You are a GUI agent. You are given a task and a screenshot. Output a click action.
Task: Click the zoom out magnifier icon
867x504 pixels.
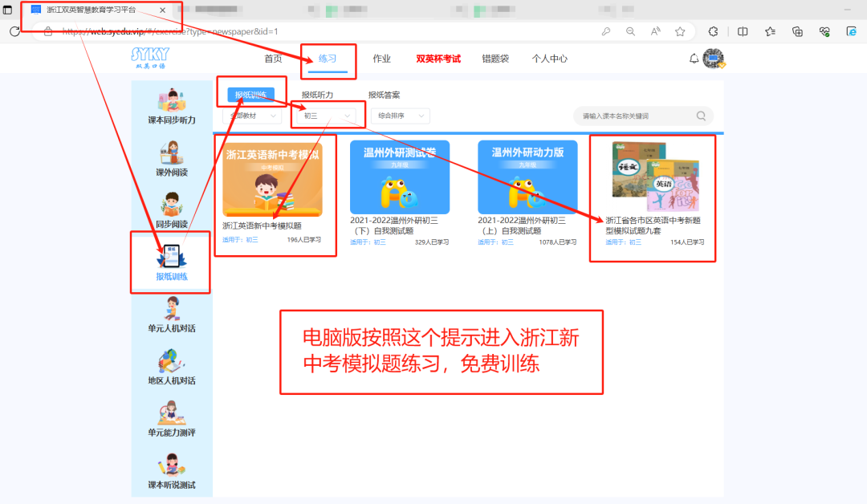click(x=630, y=31)
